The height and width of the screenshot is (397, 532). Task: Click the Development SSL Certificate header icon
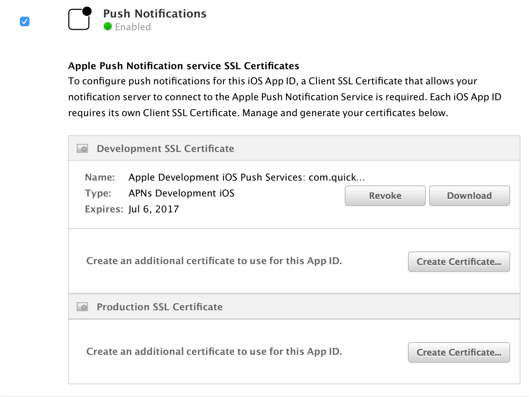82,149
